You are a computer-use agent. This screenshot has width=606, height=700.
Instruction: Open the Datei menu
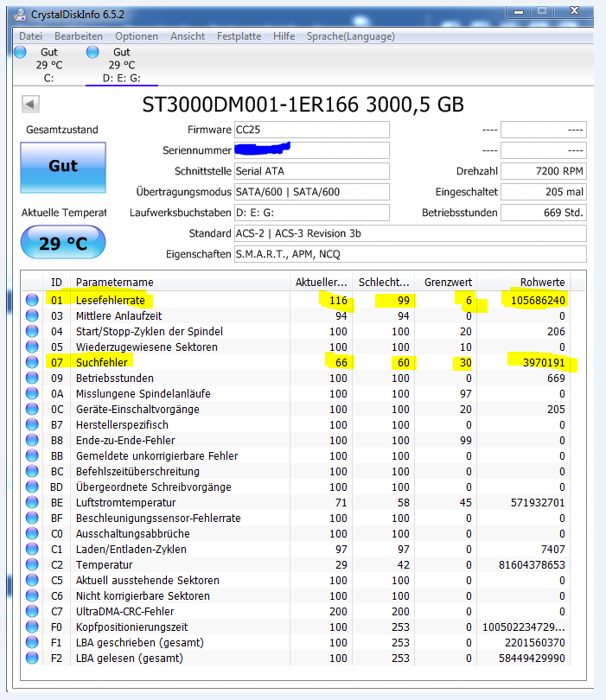[31, 36]
